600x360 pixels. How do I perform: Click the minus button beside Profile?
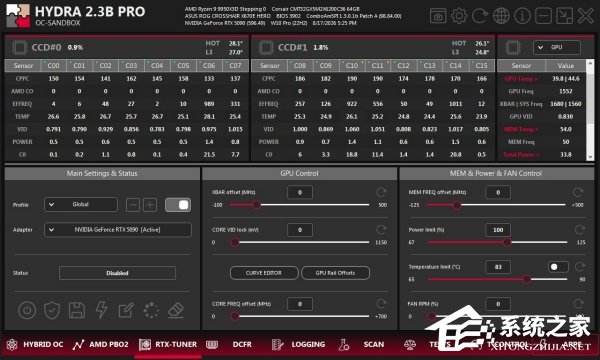(x=133, y=205)
